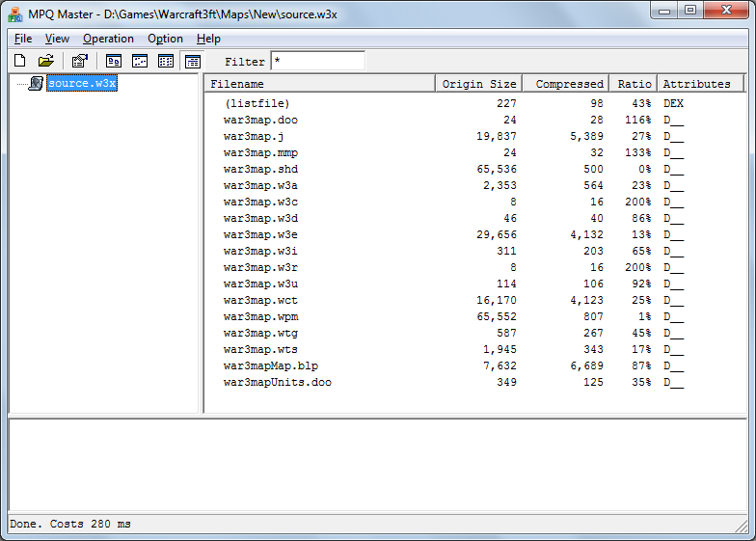Open the archive properties toolbar icon
The width and height of the screenshot is (756, 541).
[x=79, y=61]
